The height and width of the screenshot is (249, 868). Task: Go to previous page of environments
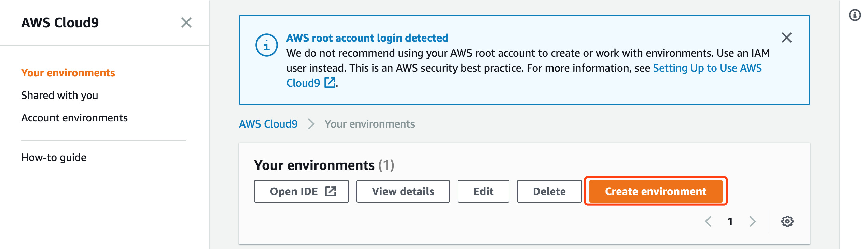point(708,221)
